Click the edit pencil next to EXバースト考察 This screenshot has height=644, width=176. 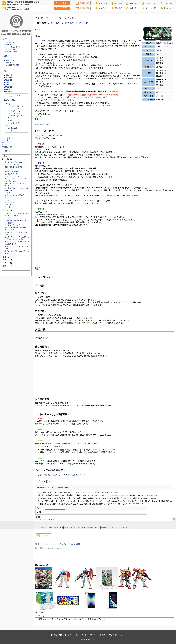[56, 131]
